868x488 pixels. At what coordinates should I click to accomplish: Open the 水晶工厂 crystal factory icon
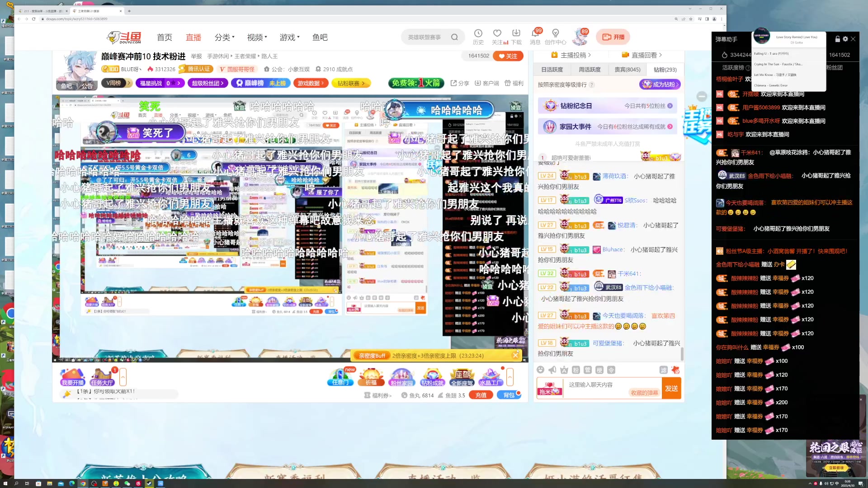491,377
